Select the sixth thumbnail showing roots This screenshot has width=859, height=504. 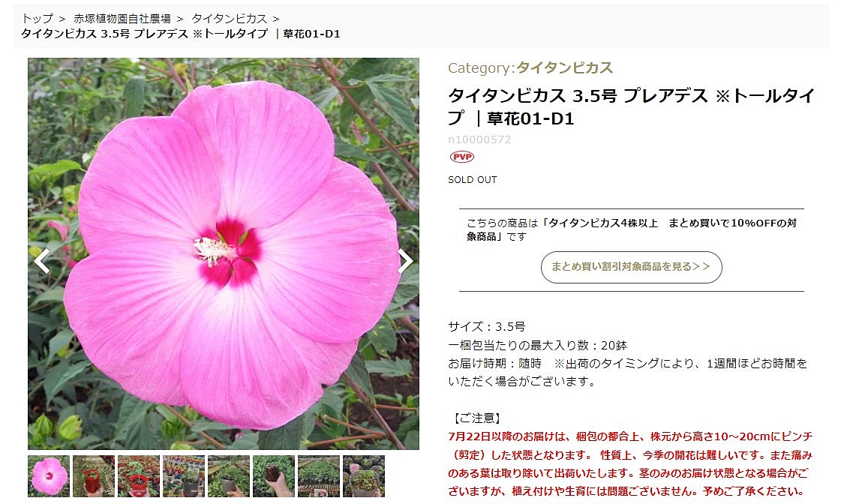273,476
